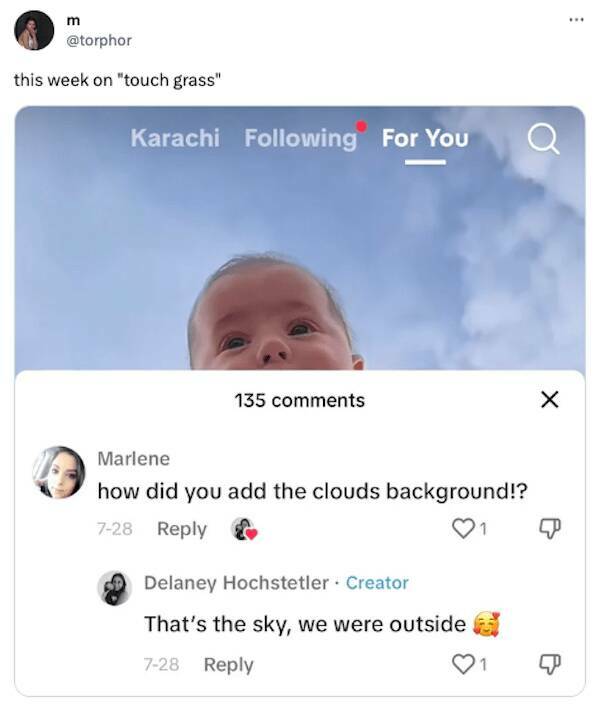Reply to Marlene's comment

click(182, 529)
